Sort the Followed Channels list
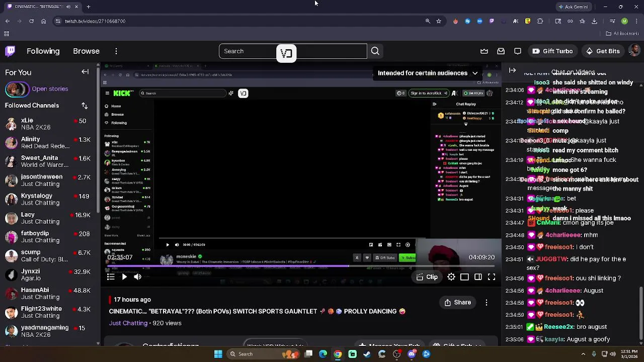644x362 pixels. pyautogui.click(x=85, y=106)
